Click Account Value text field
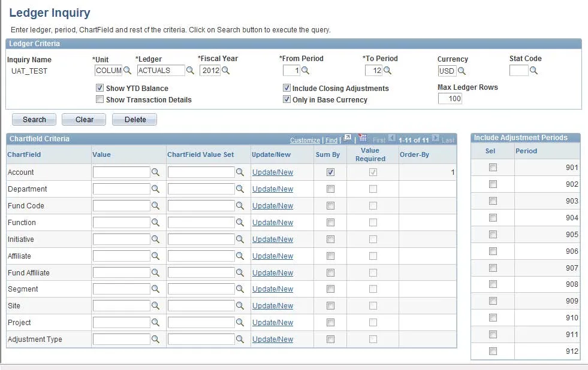The image size is (588, 370). [122, 172]
